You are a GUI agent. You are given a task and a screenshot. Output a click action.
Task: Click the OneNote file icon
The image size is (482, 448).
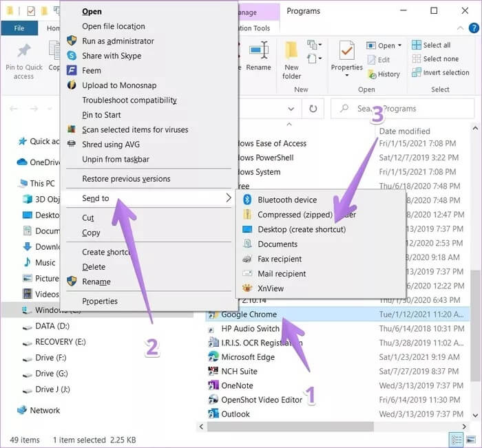213,385
